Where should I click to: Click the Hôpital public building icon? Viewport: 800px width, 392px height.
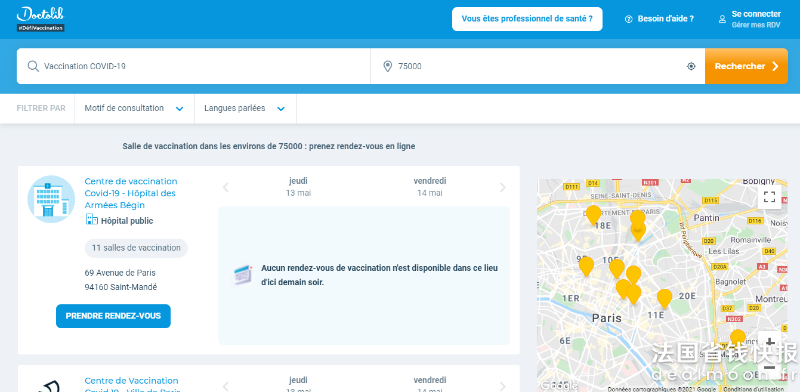point(91,220)
